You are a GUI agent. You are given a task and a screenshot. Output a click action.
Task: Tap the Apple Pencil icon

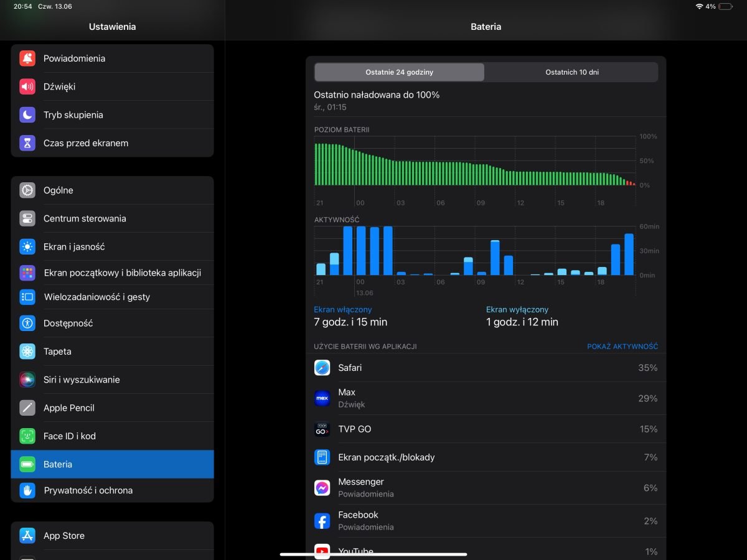(x=27, y=408)
